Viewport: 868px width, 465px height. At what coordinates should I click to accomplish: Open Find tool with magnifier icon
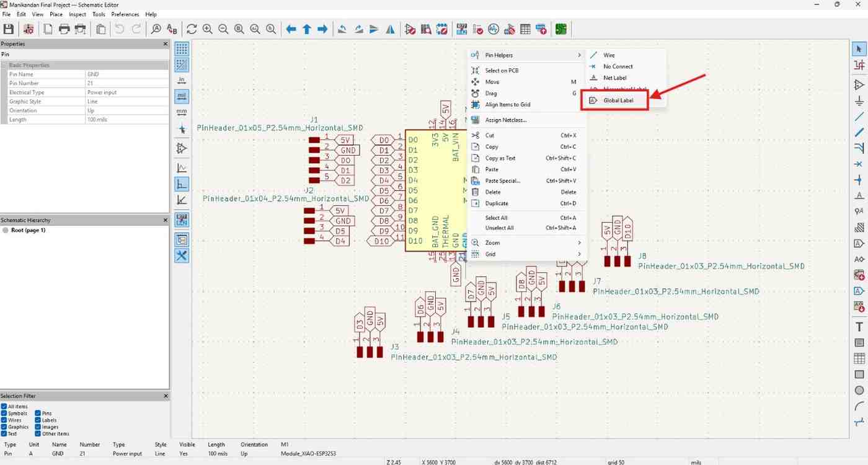156,29
